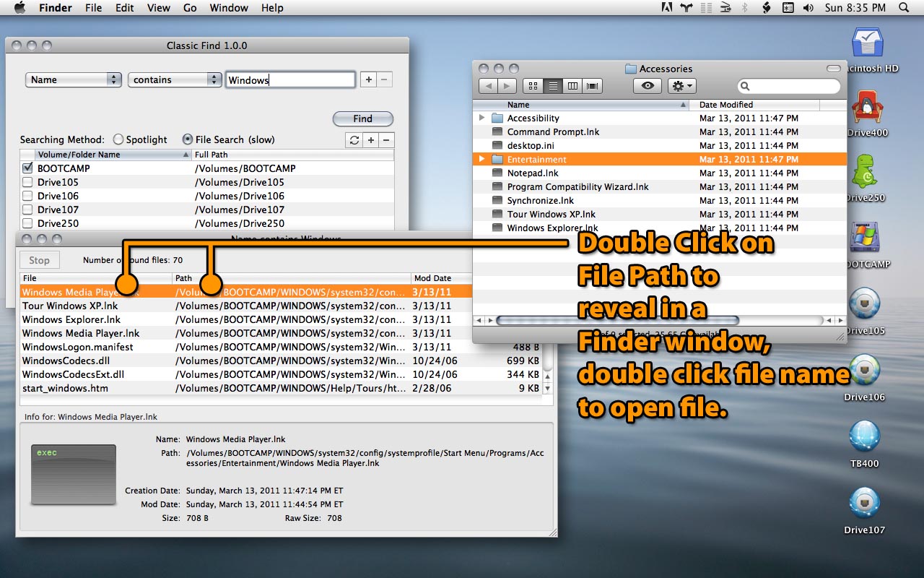
Task: Switch Finder window to icon view
Action: pos(533,86)
